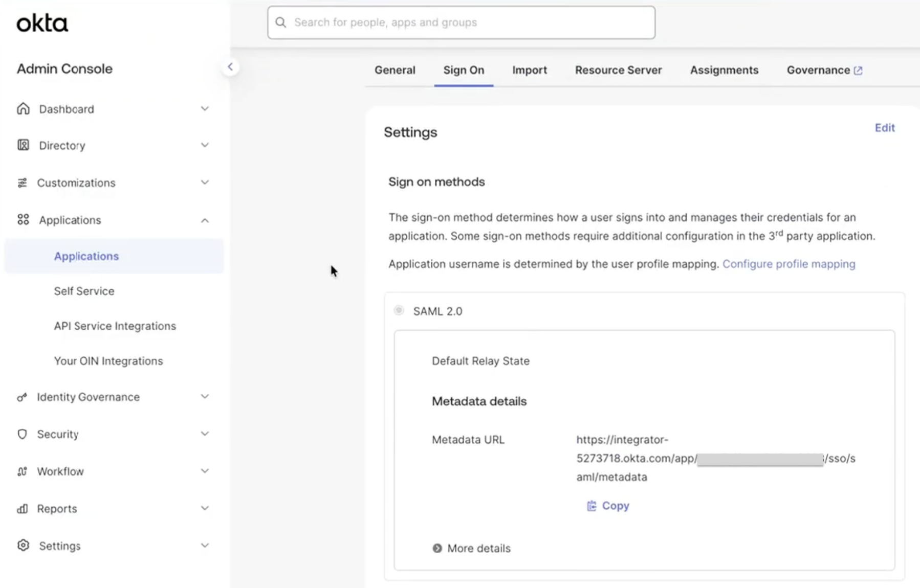Open the Resource Server tab
Screen dimensions: 920x588
click(x=619, y=70)
